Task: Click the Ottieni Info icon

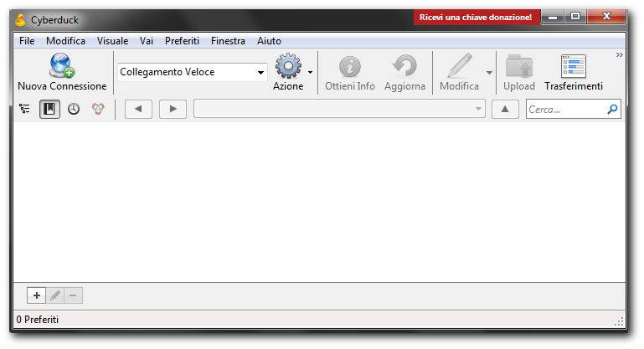Action: pos(350,66)
